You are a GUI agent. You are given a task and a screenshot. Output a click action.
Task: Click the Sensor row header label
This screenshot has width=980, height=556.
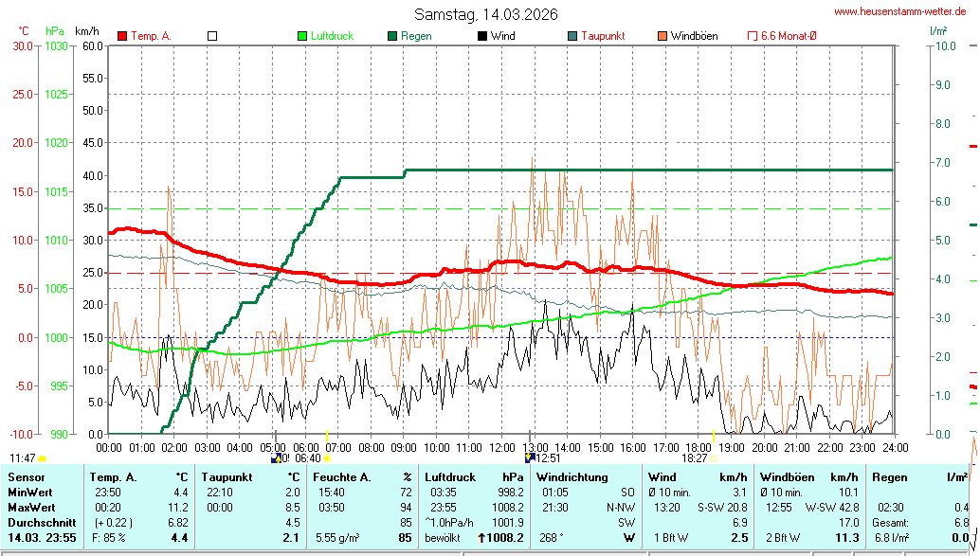pyautogui.click(x=27, y=477)
